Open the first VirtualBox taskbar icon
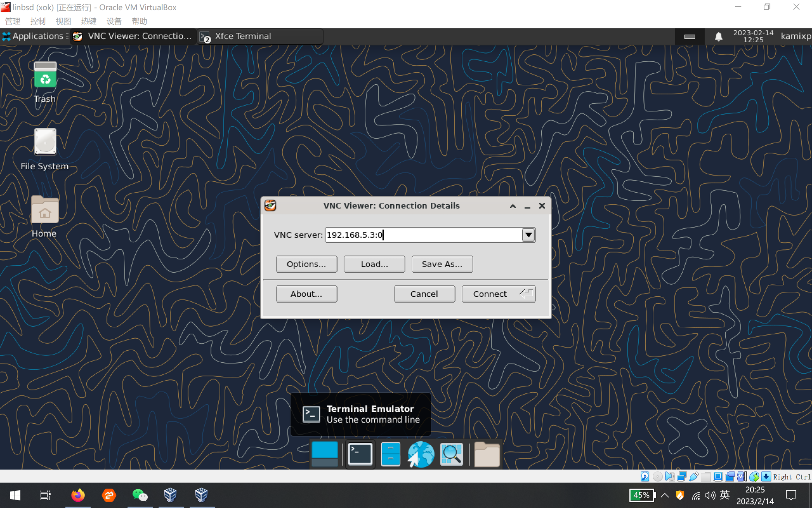 pos(170,495)
